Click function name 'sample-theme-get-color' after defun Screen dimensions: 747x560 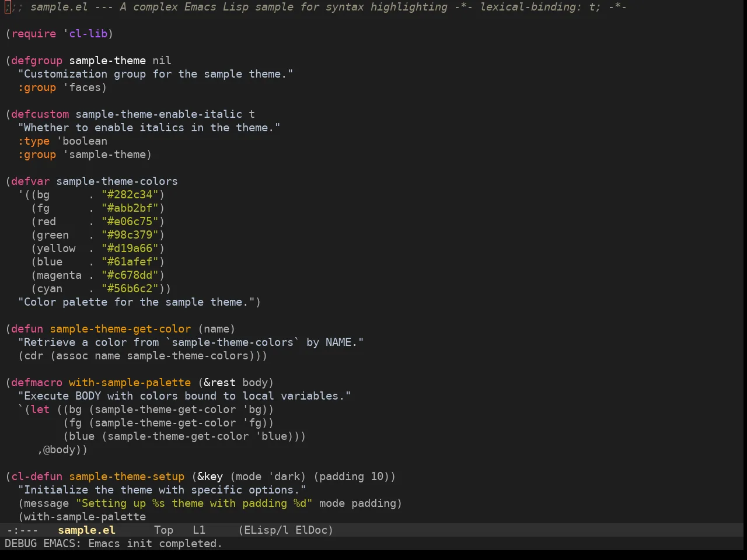coord(120,328)
